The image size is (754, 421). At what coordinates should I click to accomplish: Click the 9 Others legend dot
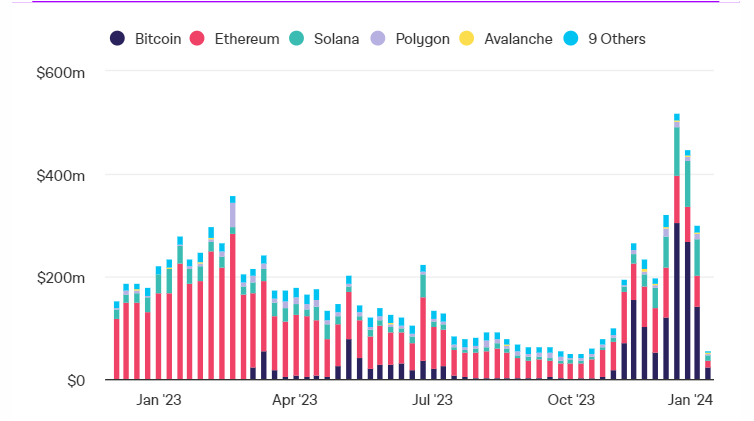click(571, 39)
